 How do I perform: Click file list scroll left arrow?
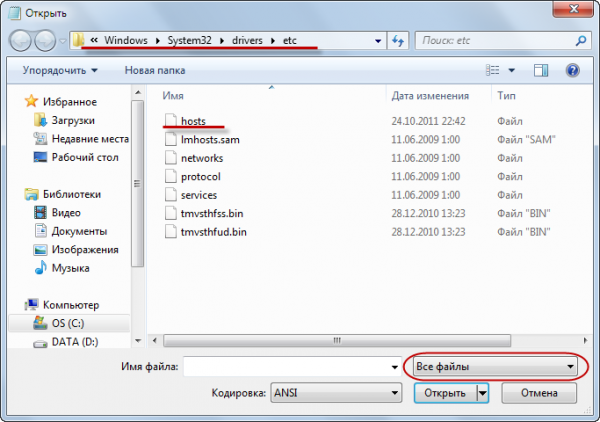155,340
